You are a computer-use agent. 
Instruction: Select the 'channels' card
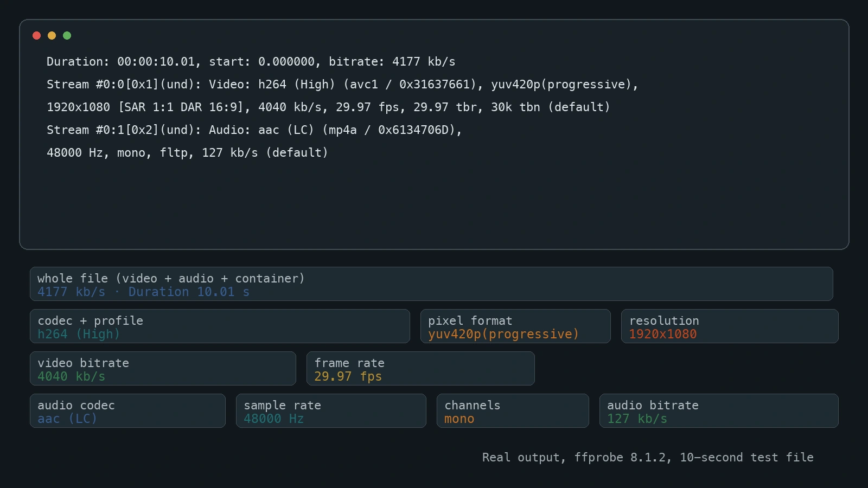point(513,410)
